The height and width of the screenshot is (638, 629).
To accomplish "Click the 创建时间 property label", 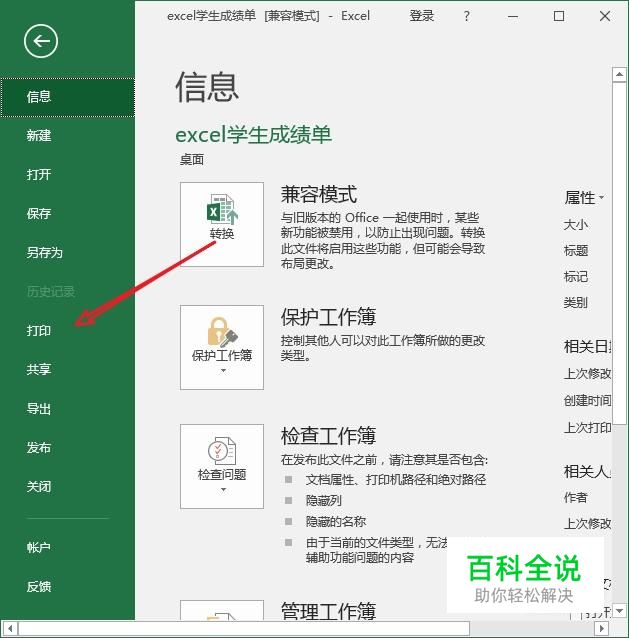I will click(x=588, y=401).
